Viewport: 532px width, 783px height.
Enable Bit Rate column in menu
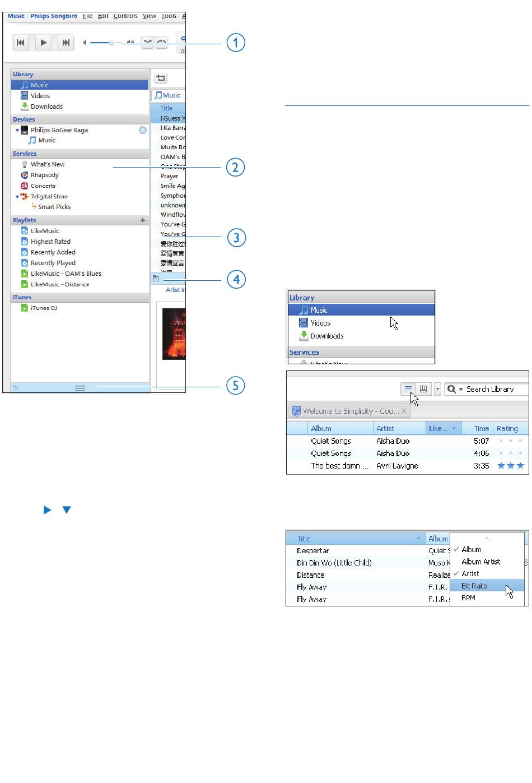(x=487, y=586)
